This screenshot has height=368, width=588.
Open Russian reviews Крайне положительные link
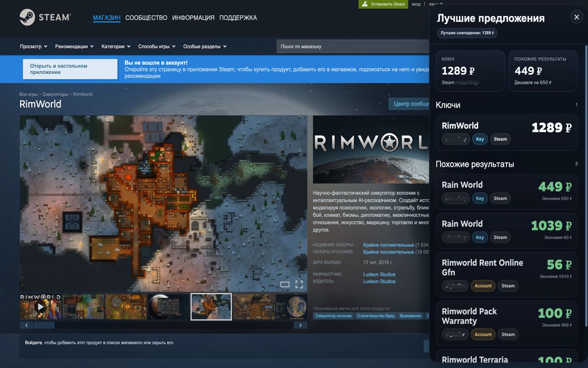click(389, 252)
